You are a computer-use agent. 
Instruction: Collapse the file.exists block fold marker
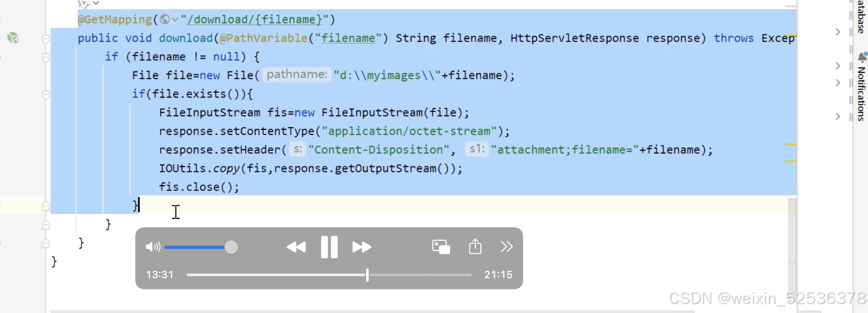(46, 95)
